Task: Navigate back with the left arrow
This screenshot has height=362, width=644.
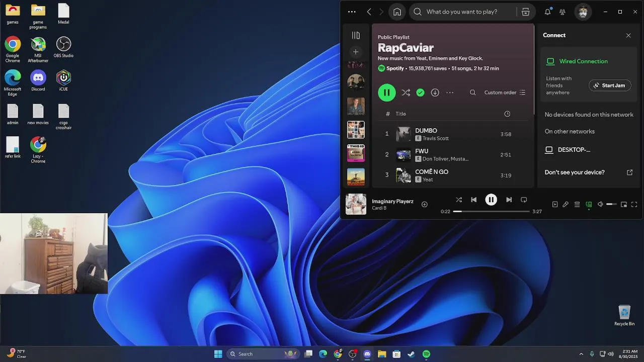Action: point(369,12)
